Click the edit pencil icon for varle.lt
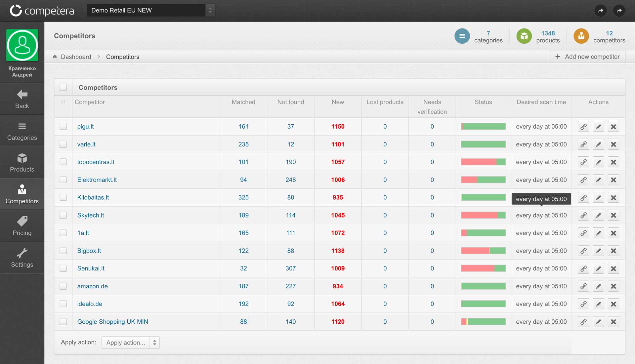Screen dimensions: 635x364 (x=598, y=144)
